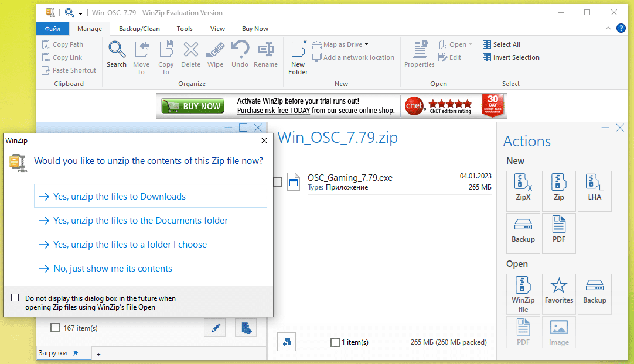Viewport: 634px width, 364px height.
Task: Click Paste Shortcut in Clipboard group
Action: tap(69, 70)
